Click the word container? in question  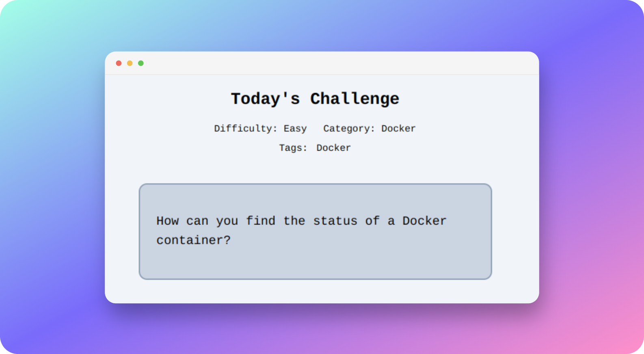193,240
